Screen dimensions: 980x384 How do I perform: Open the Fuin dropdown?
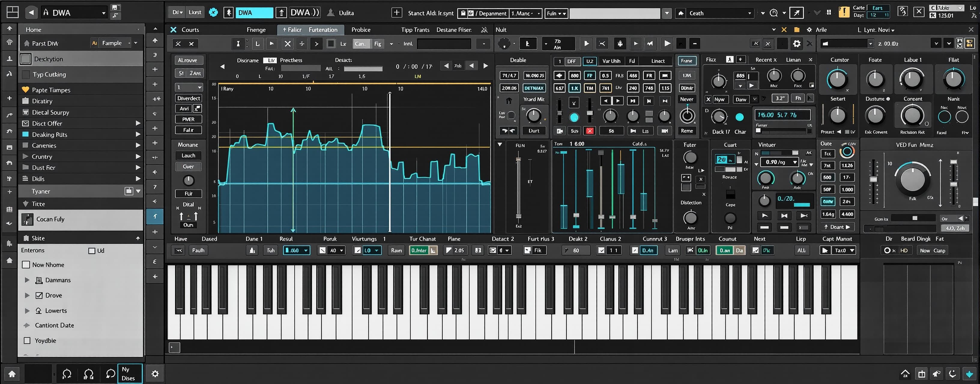[x=556, y=13]
